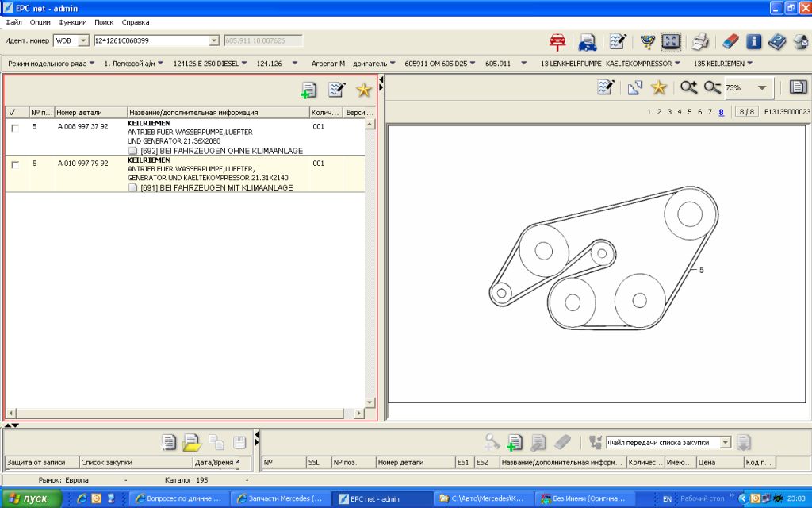Click the fullscreen arrows icon in top toolbar
Screen dimensions: 812x508
click(x=671, y=41)
